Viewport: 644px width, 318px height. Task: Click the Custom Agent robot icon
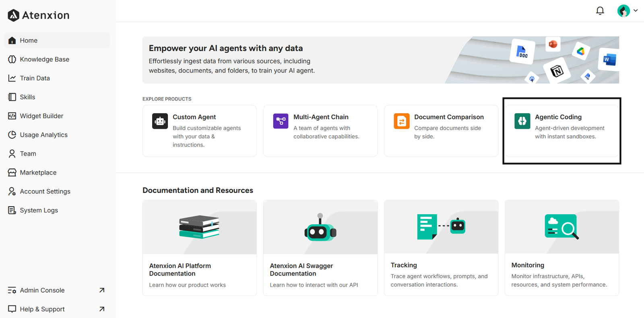click(x=160, y=121)
